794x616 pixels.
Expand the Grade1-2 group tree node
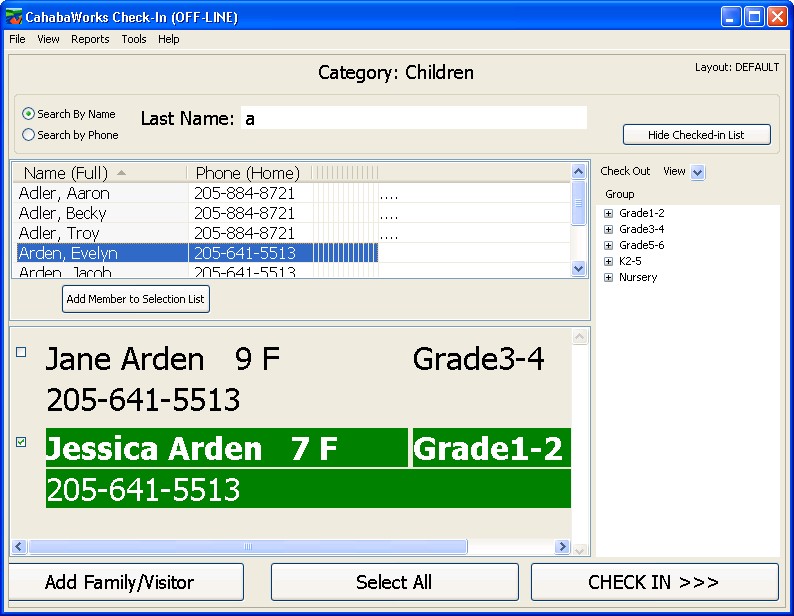point(608,213)
